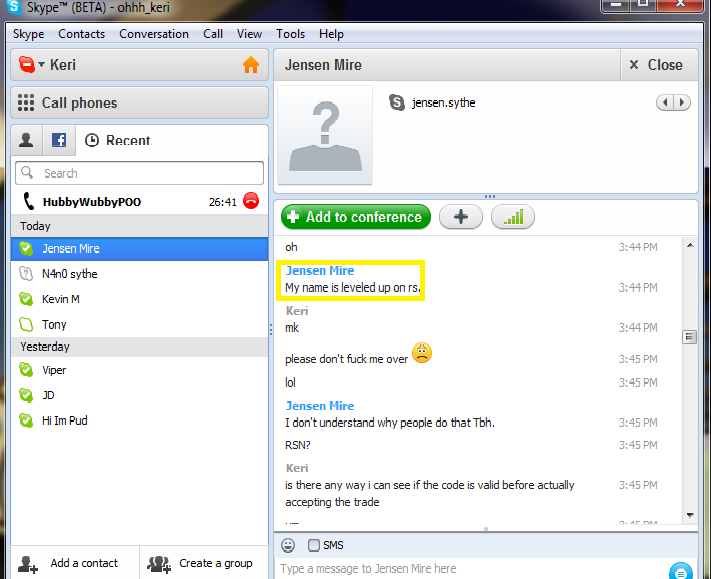
Task: Open the Conversation menu
Action: pos(154,34)
